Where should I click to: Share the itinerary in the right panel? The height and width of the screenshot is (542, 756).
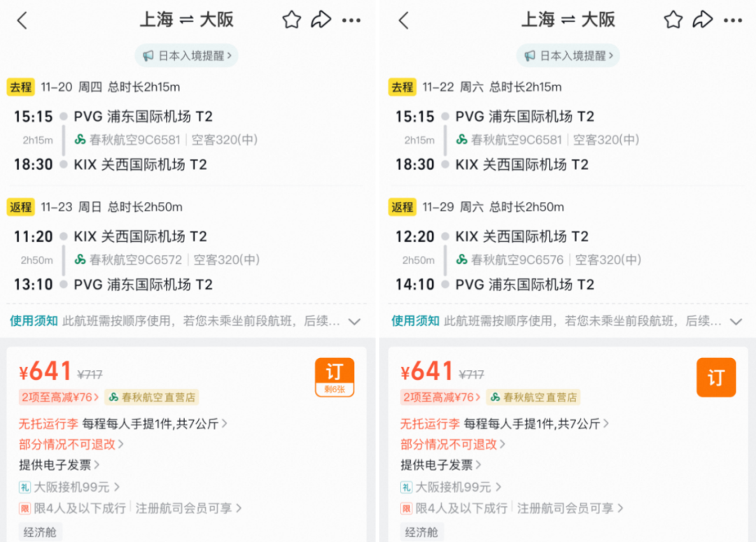click(x=703, y=20)
